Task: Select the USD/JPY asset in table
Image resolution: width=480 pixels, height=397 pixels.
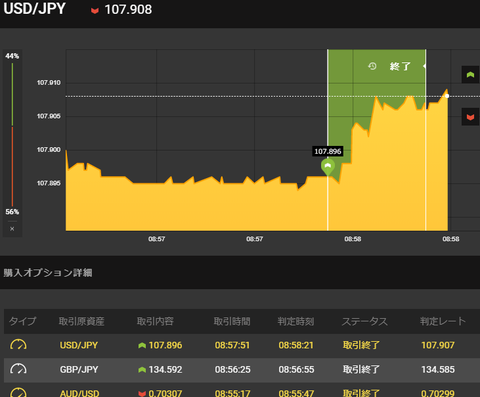Action: [79, 345]
